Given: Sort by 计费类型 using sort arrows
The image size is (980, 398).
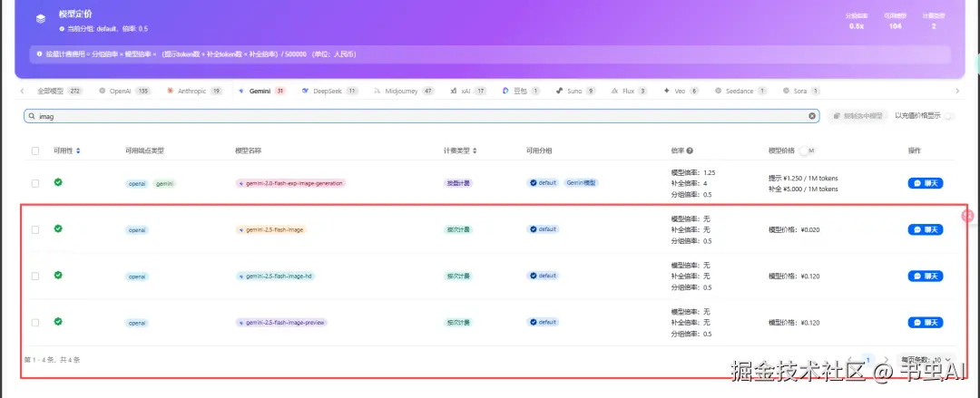Looking at the screenshot, I should (475, 150).
